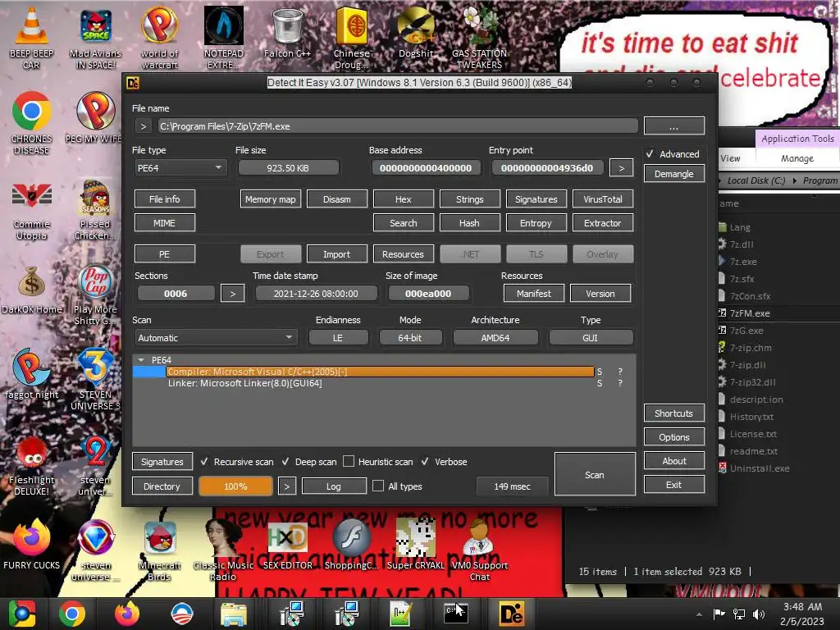Show hidden tray icons arrow
This screenshot has height=630, width=840.
pos(699,614)
